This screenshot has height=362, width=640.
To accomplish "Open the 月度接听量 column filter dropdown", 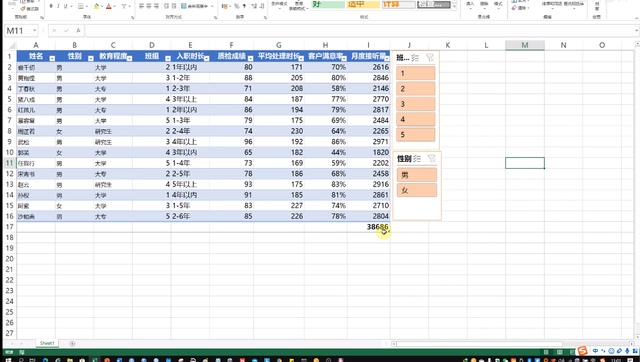I will click(x=387, y=58).
